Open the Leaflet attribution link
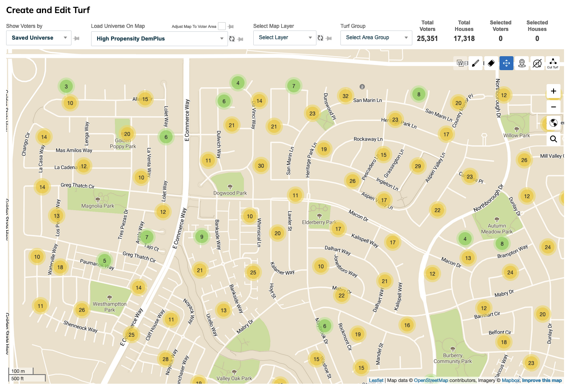The height and width of the screenshot is (392, 571). pos(376,380)
